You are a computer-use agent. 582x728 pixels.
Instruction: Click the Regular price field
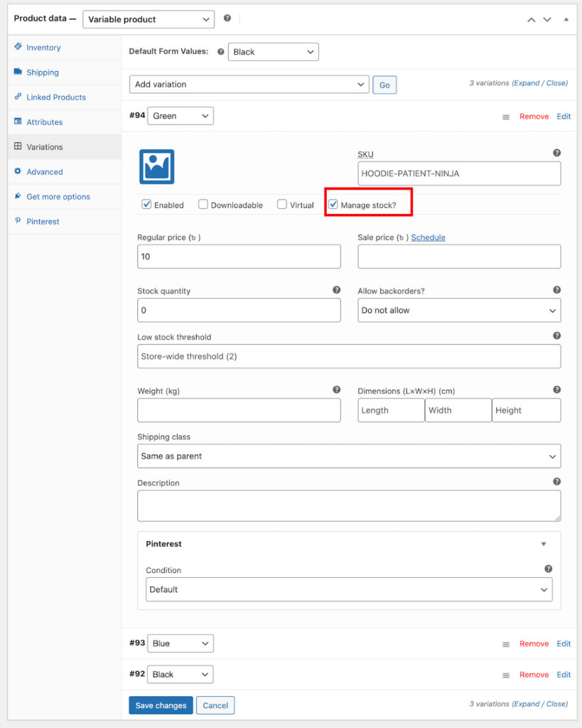(239, 256)
